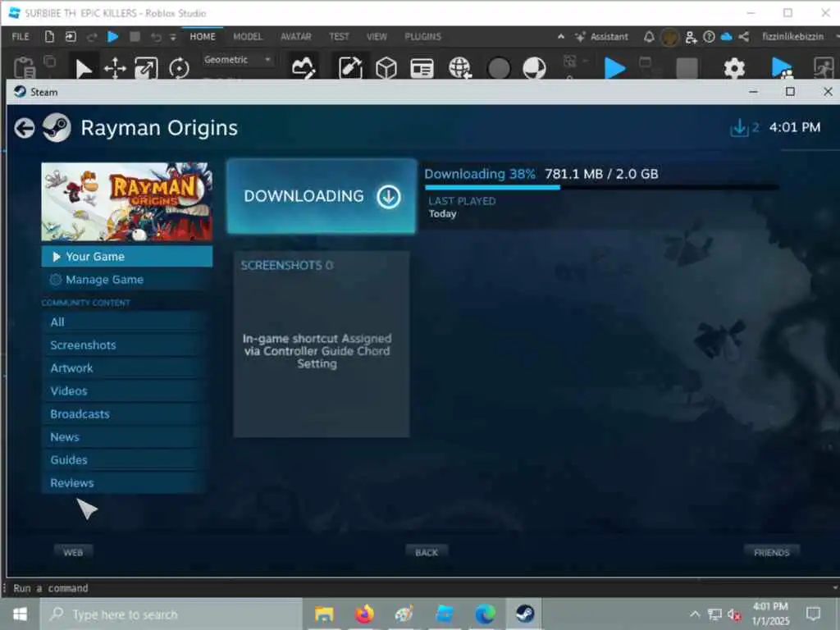Open the Studio Assistant button
Screen dimensions: 840x630
(601, 36)
